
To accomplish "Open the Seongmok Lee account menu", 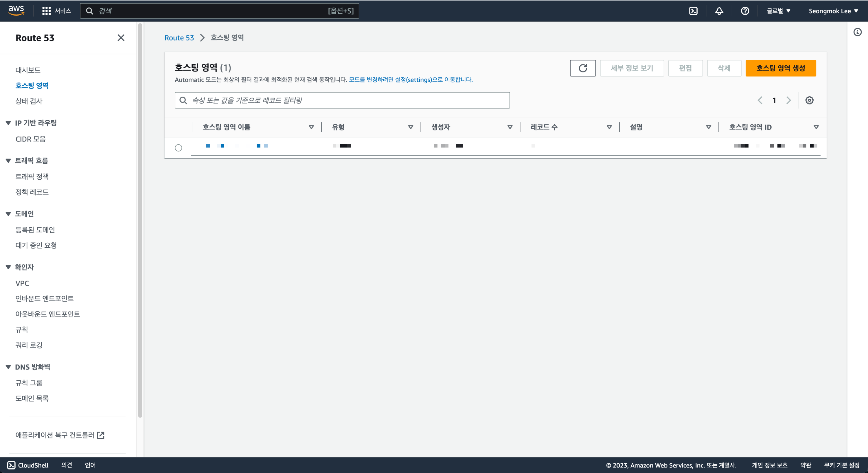I will pos(833,11).
